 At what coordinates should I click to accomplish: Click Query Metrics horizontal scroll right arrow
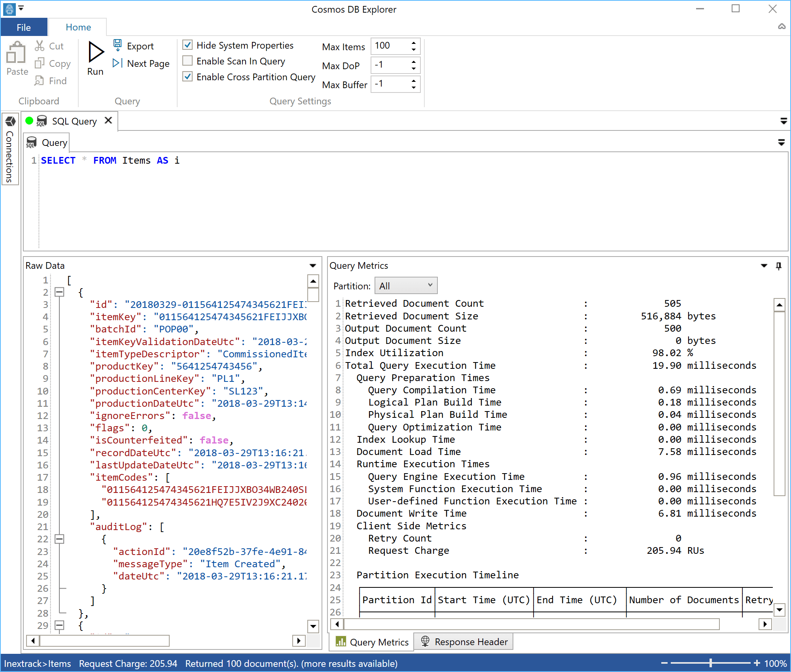765,624
